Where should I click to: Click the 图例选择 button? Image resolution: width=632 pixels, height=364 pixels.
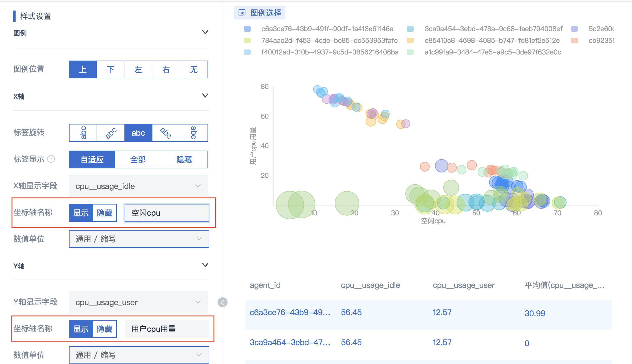tap(260, 13)
